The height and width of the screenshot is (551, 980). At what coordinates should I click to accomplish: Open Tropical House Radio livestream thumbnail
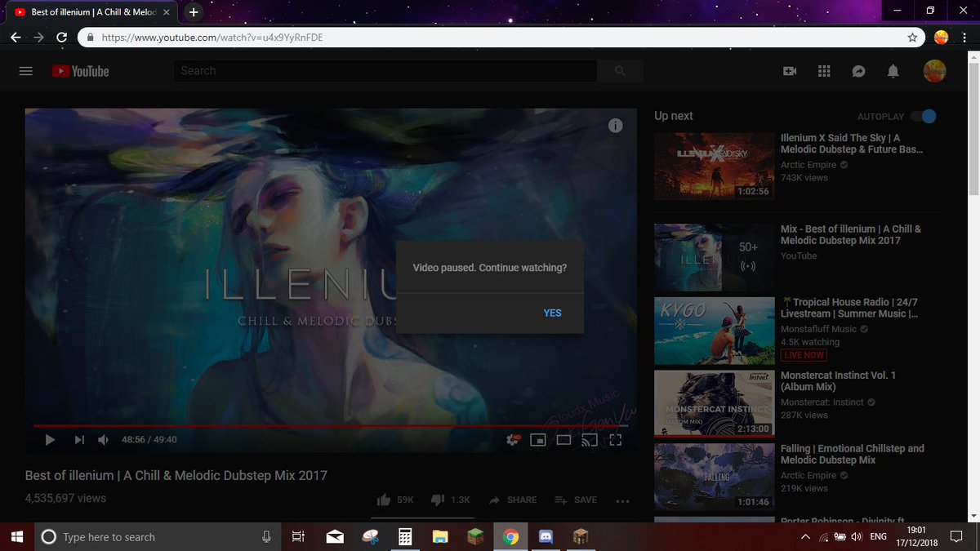pos(715,331)
